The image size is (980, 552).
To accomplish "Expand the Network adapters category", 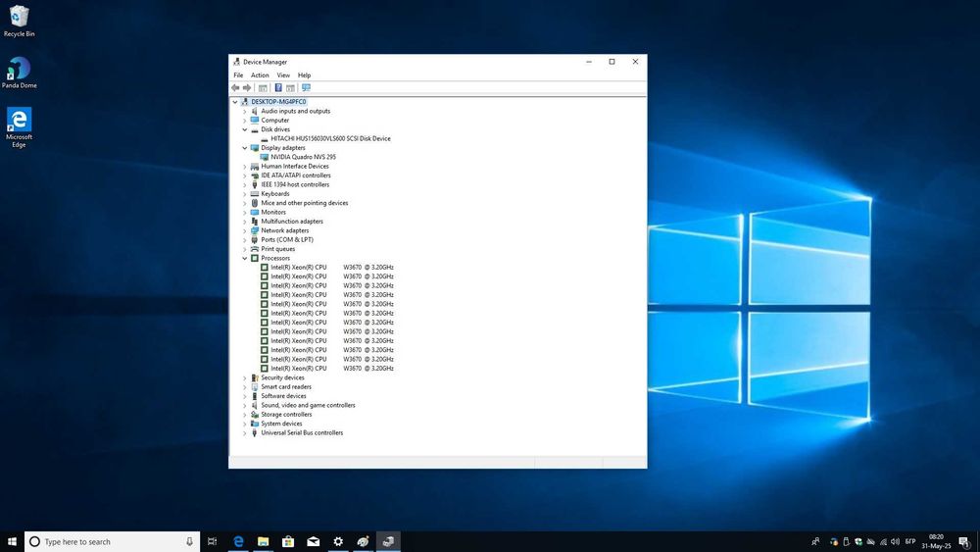I will click(245, 230).
